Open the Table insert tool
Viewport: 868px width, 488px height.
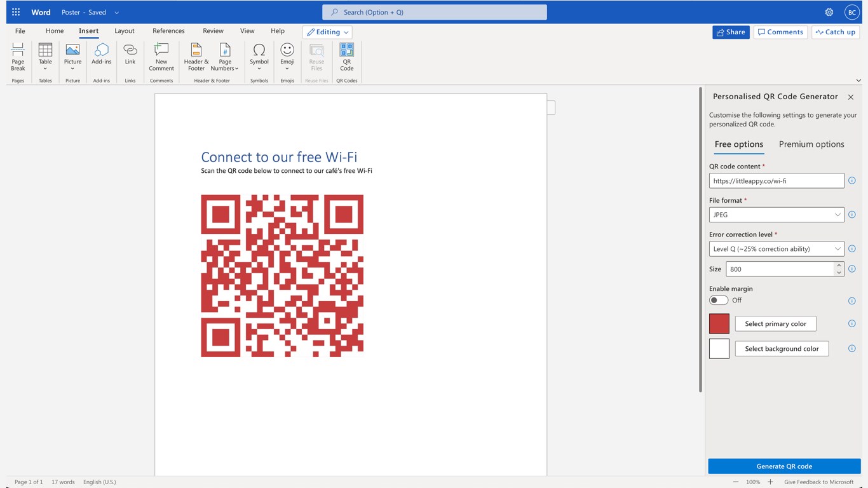point(45,57)
